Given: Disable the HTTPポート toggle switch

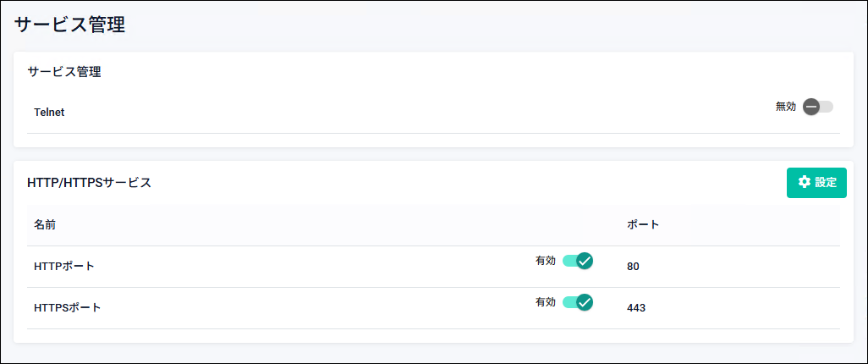Looking at the screenshot, I should point(578,261).
